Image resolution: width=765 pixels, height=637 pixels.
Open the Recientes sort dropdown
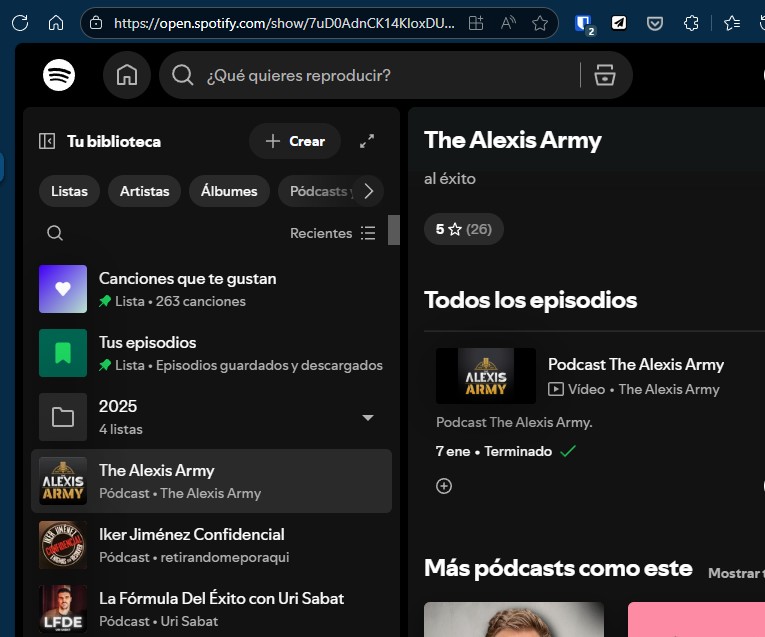[332, 233]
